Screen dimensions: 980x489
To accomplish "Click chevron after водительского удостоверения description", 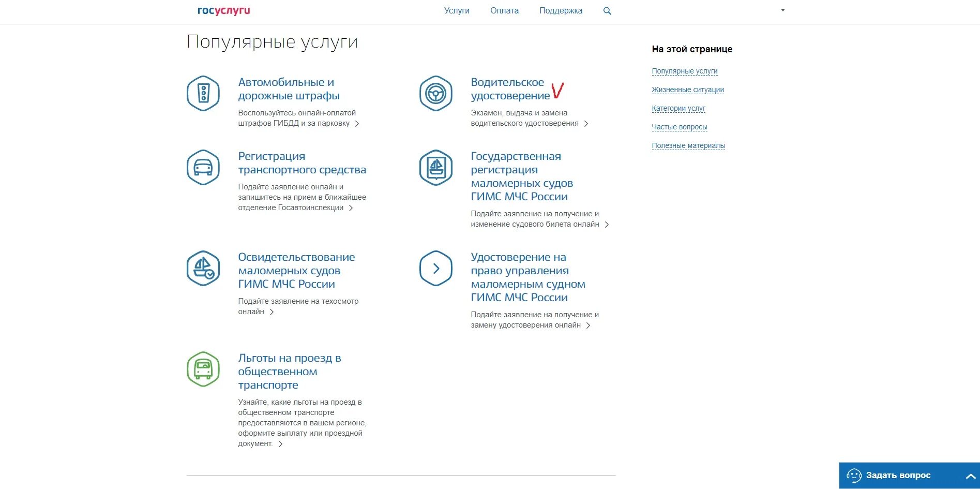I will tap(586, 124).
